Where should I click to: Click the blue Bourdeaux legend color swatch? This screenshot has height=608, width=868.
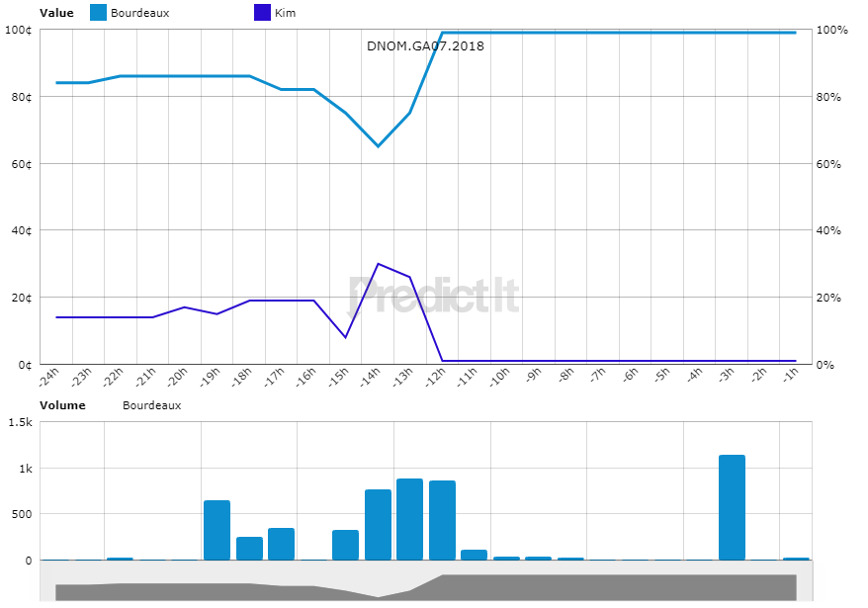pos(98,13)
